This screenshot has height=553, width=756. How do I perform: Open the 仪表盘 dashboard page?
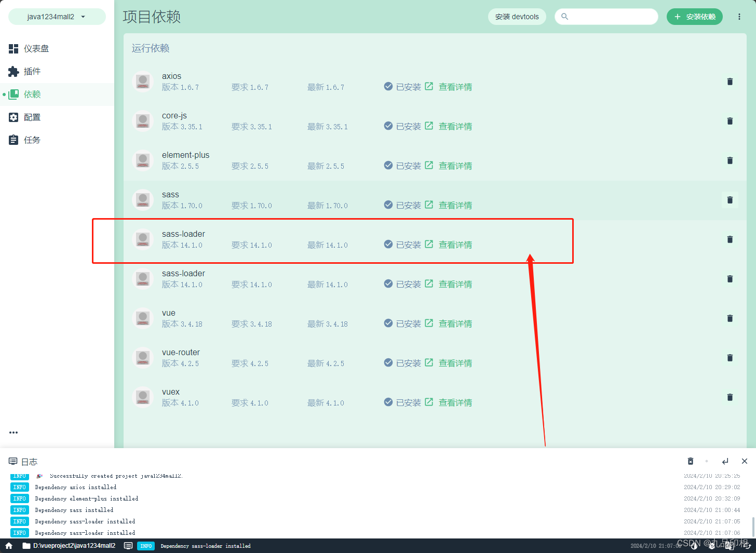pos(57,48)
